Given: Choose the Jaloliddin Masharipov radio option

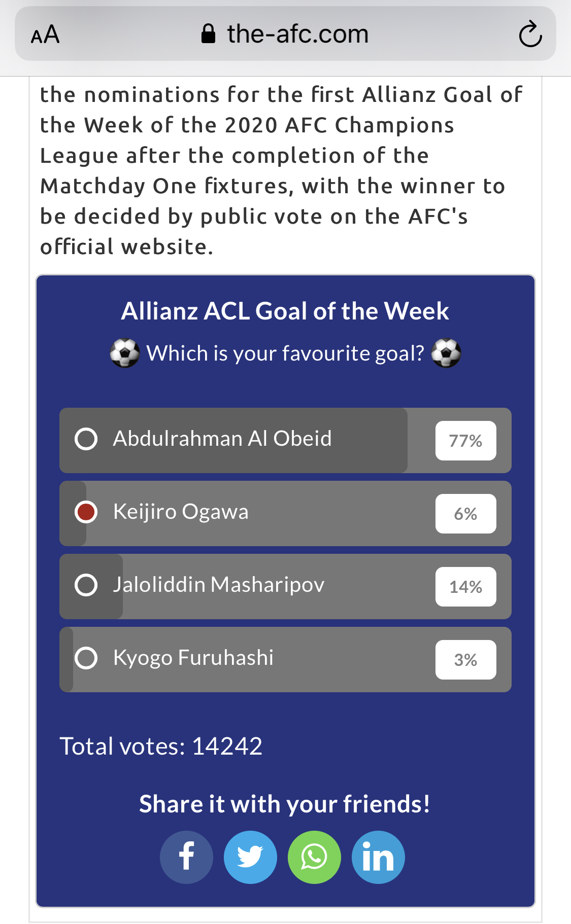Looking at the screenshot, I should click(x=86, y=585).
